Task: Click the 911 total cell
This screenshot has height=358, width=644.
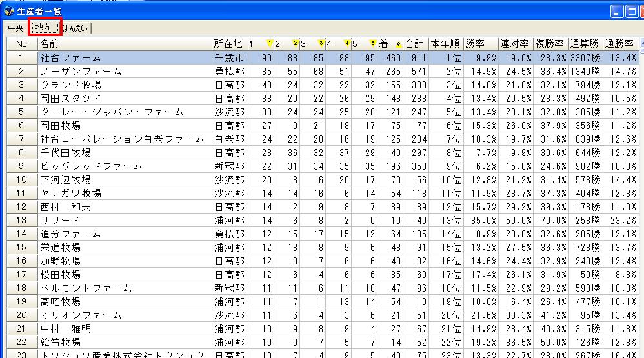Action: (x=416, y=58)
